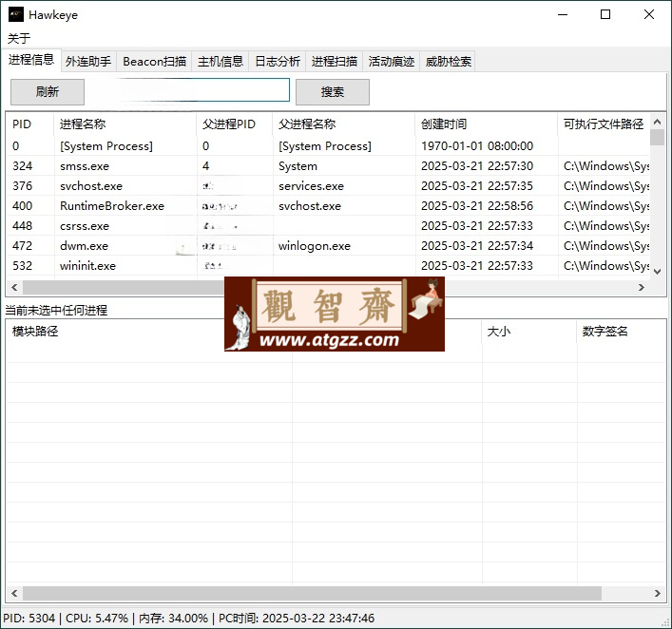Select the wininit.exe process
The image size is (672, 629).
tap(87, 266)
